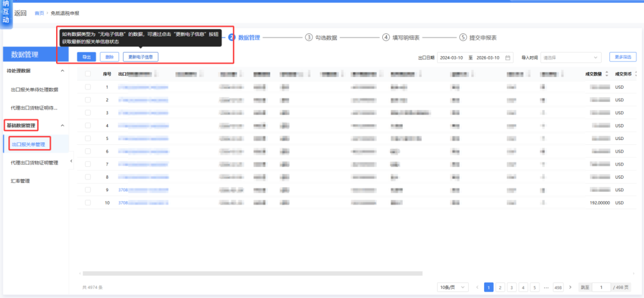644x298 pixels.
Task: Open the declaration number link in row 1
Action: 143,87
